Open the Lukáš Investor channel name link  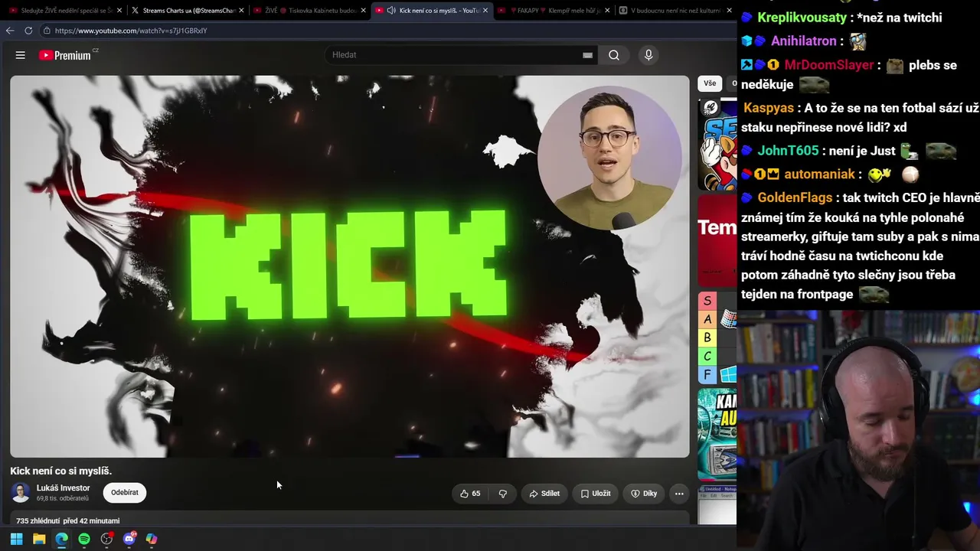click(x=63, y=488)
